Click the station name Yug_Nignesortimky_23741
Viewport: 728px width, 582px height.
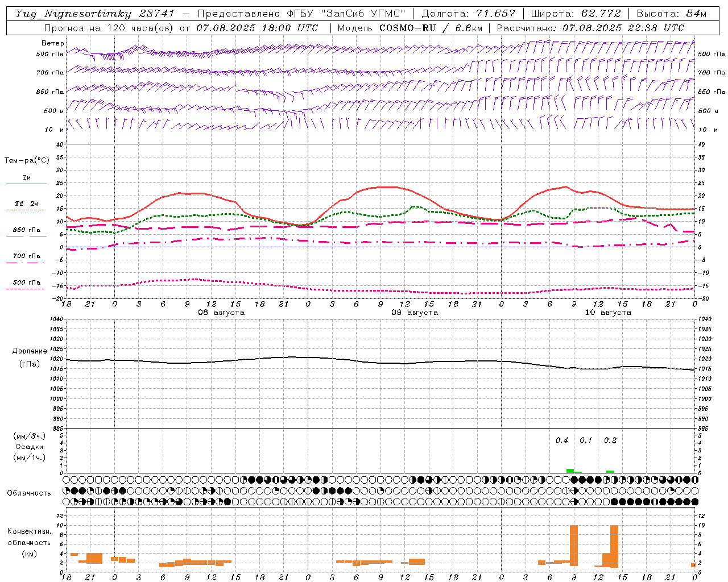[x=94, y=14]
